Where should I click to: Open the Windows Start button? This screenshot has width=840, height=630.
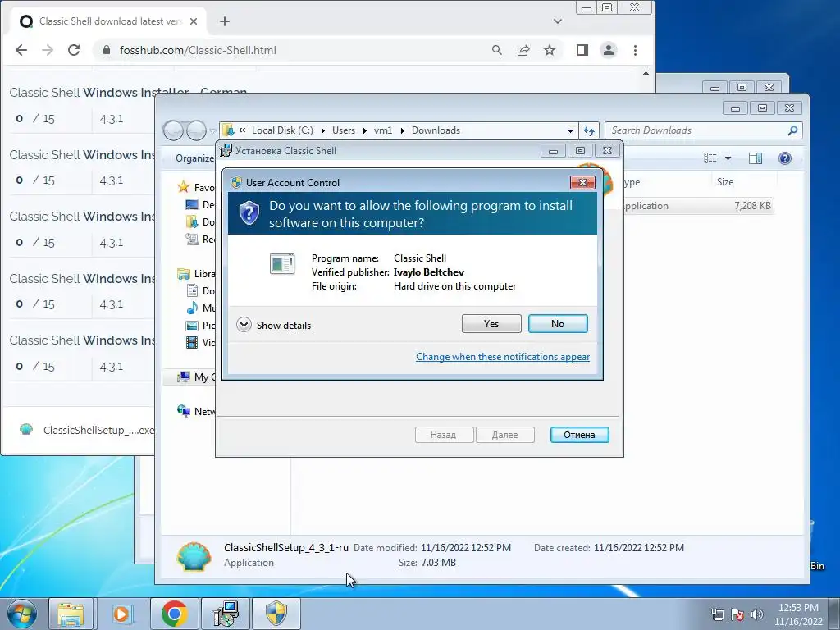tap(21, 614)
